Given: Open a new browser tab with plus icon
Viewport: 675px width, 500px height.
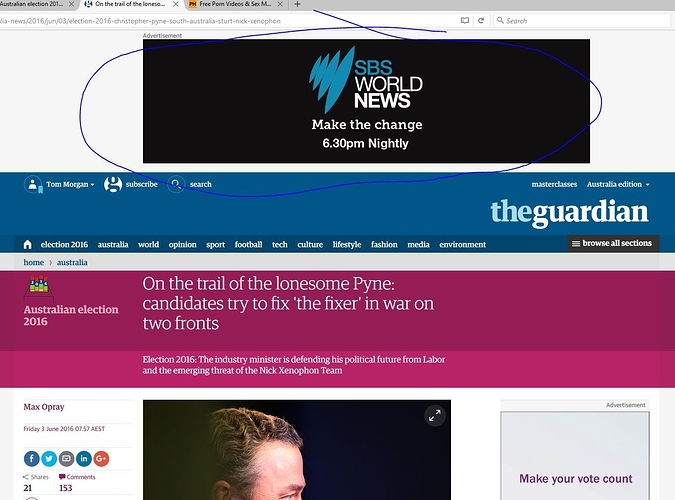Looking at the screenshot, I should tap(297, 4).
